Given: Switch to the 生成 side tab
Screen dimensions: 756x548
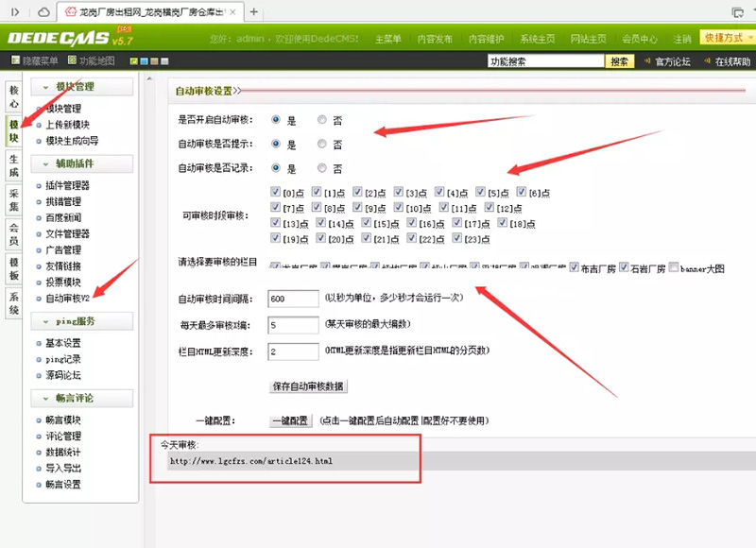Looking at the screenshot, I should pyautogui.click(x=13, y=165).
